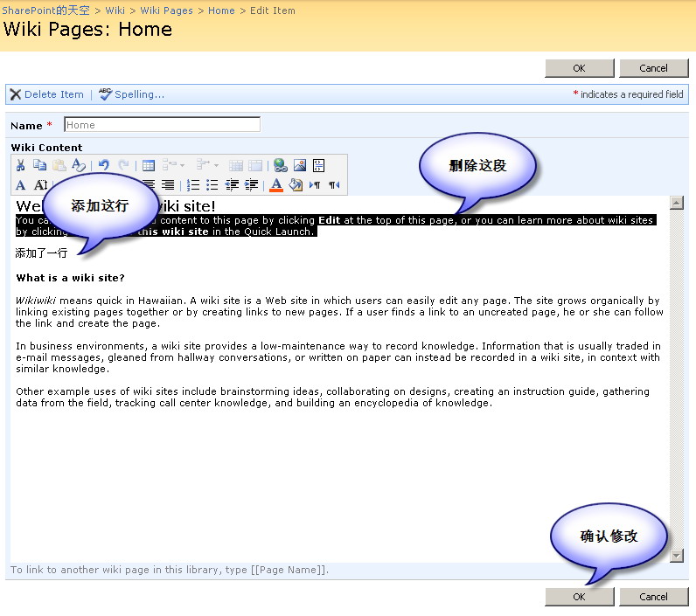The width and height of the screenshot is (696, 616).
Task: Click the 'Wiki Pages: Home' page title
Action: coord(88,30)
